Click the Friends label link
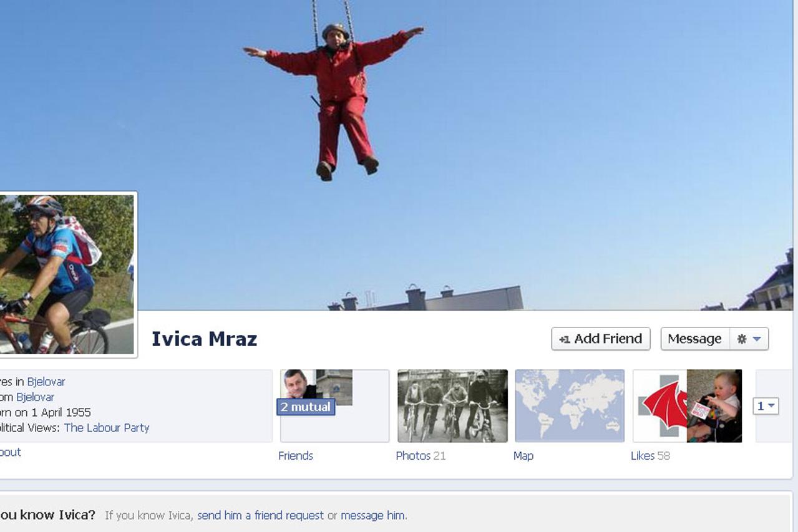Viewport: 798px width, 532px height. (x=296, y=456)
